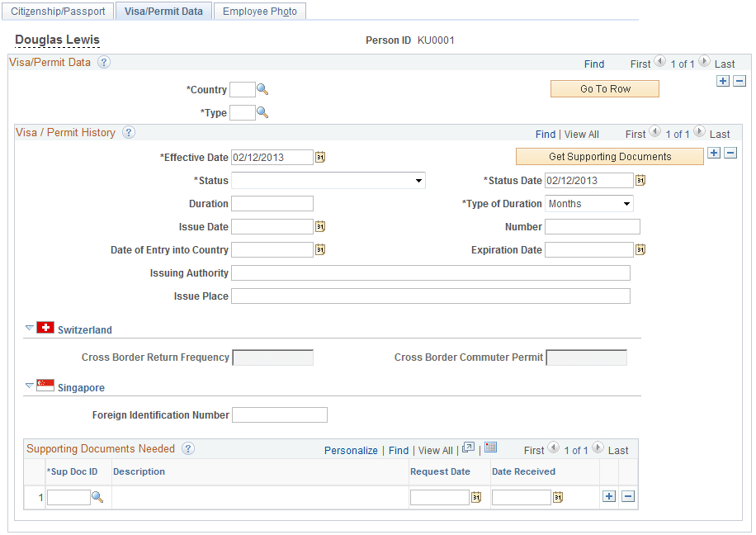
Task: Open the Issue Date calendar picker
Action: [320, 226]
